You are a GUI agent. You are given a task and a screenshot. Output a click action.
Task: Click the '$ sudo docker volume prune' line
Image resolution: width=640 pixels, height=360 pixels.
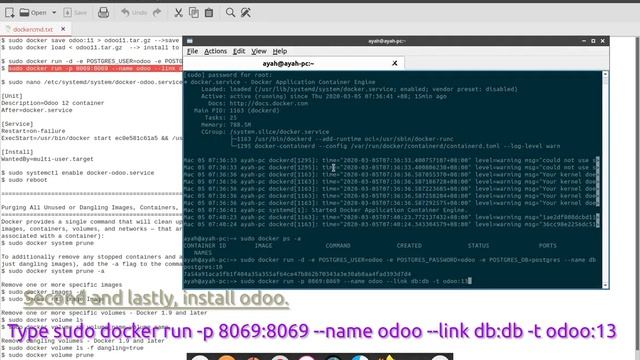pos(47,355)
